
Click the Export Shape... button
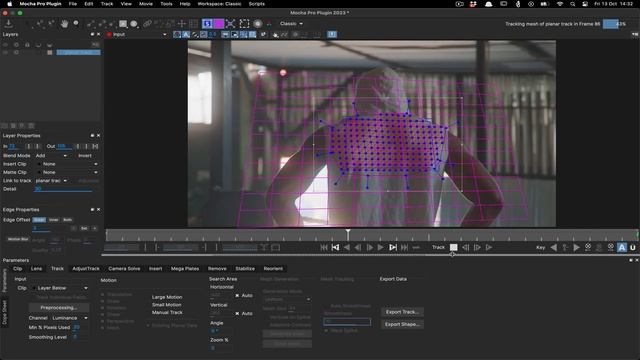[402, 324]
